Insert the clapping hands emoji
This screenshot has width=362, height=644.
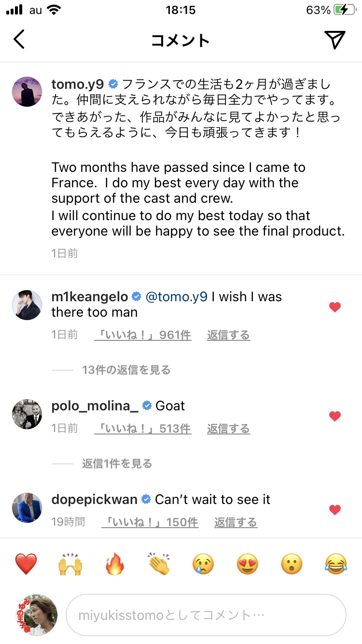pos(159,563)
